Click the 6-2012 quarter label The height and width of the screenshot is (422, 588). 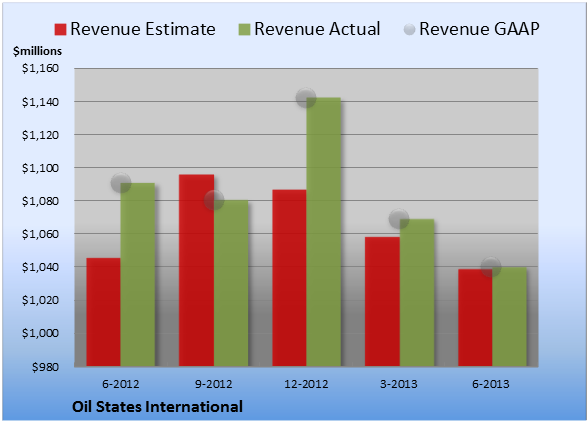[x=121, y=384]
